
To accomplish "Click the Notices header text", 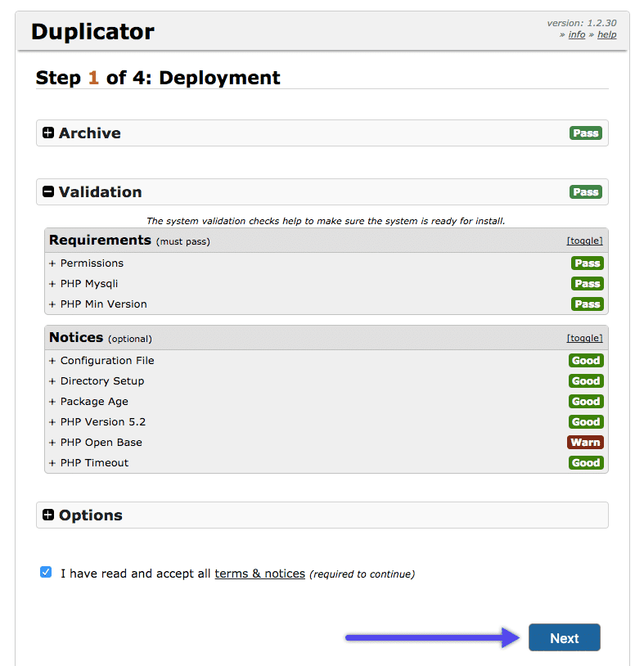I will click(x=76, y=338).
